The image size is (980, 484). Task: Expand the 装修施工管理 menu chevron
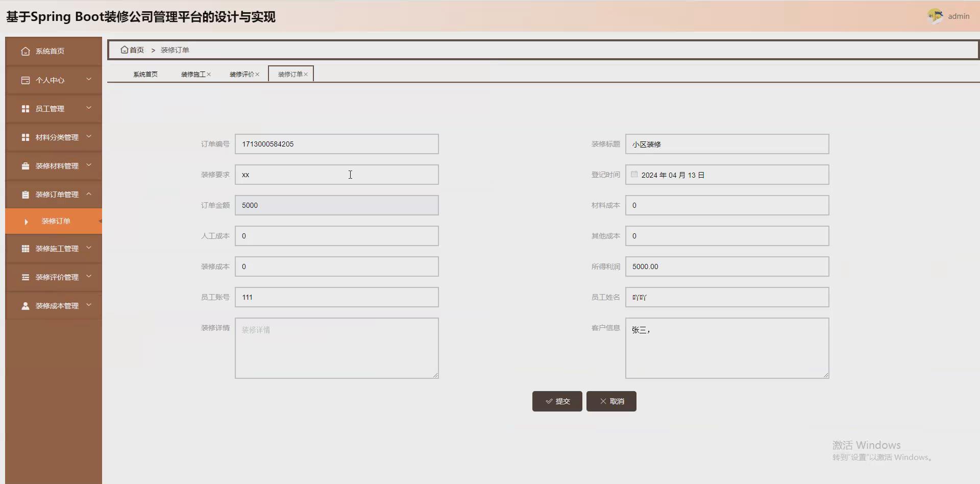click(x=89, y=248)
